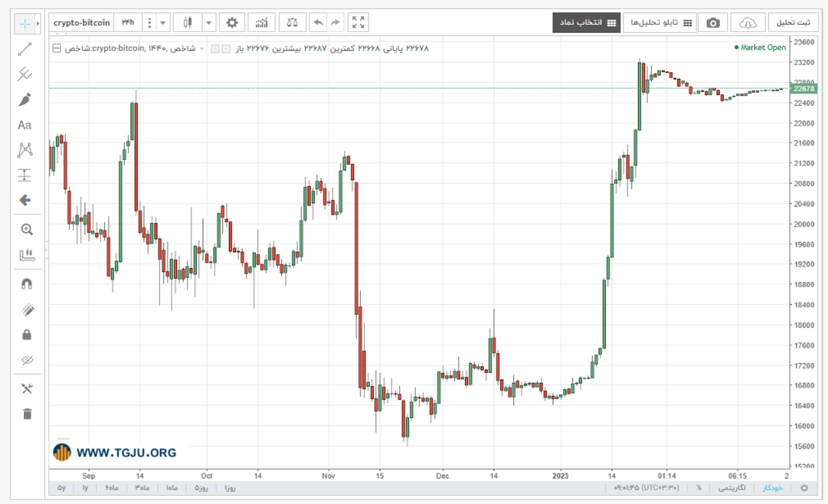Choose the brush drawing tool
The height and width of the screenshot is (504, 828).
point(25,99)
